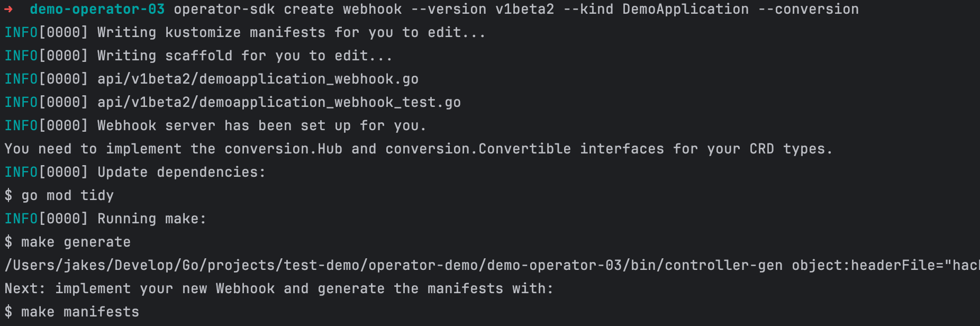Click the 'make generate' command line
The height and width of the screenshot is (326, 980).
click(68, 242)
